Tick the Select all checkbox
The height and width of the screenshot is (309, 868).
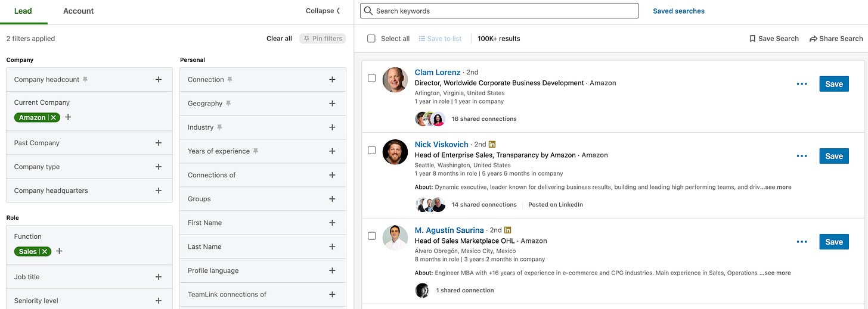coord(371,38)
